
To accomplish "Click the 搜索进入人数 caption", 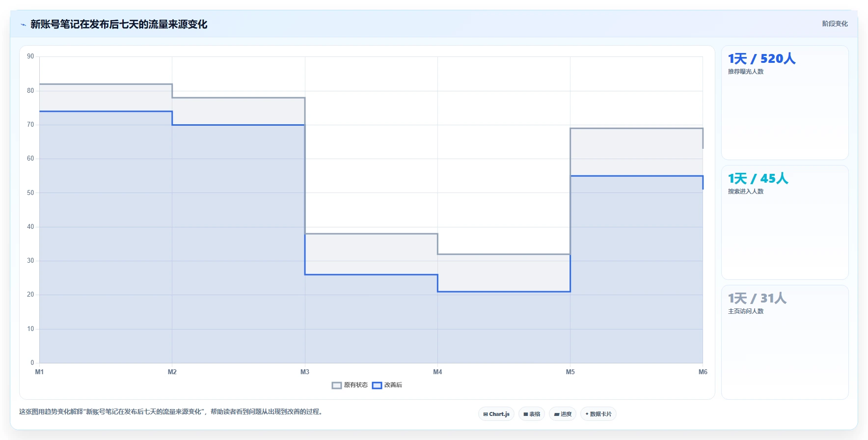I will tap(746, 192).
